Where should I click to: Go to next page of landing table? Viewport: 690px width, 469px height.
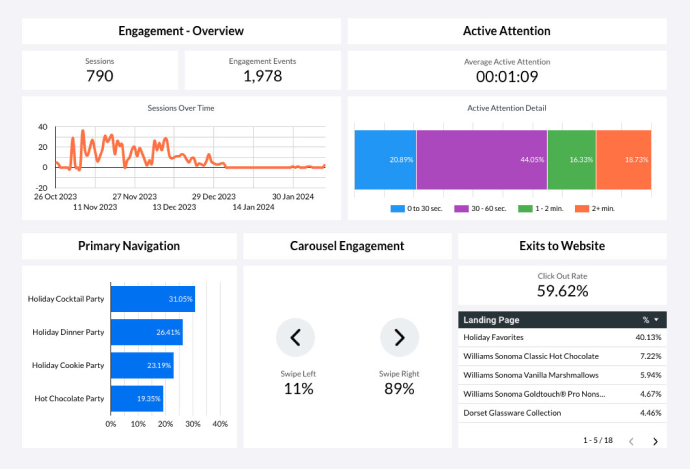pyautogui.click(x=655, y=441)
